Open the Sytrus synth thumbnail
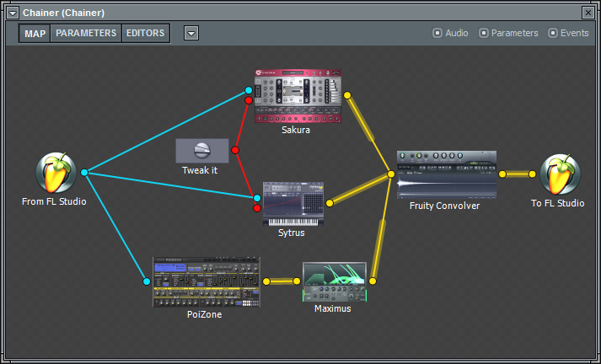601x364 pixels. (293, 204)
